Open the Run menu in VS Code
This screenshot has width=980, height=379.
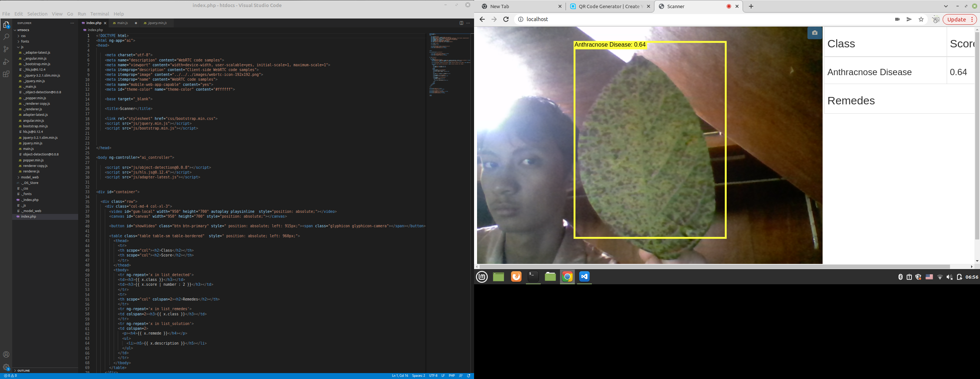[x=82, y=14]
